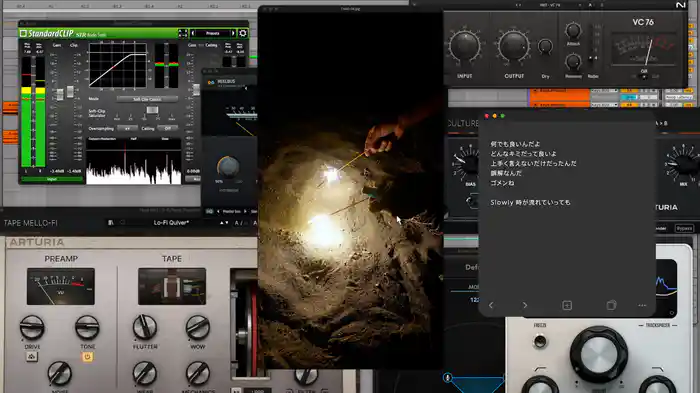
Task: Open notes window more options menu
Action: coord(642,305)
